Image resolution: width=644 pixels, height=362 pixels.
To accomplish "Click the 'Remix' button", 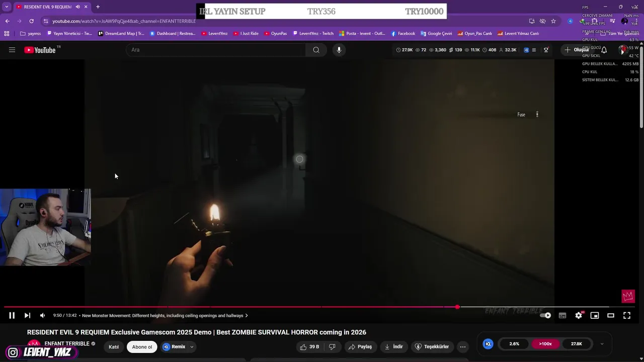I will 174,347.
